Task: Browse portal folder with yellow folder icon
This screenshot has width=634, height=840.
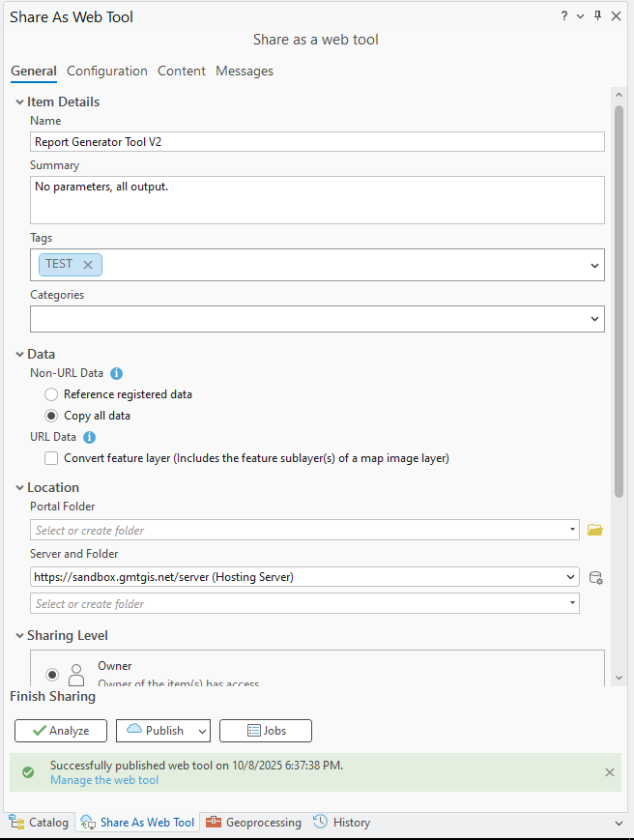Action: pos(595,530)
